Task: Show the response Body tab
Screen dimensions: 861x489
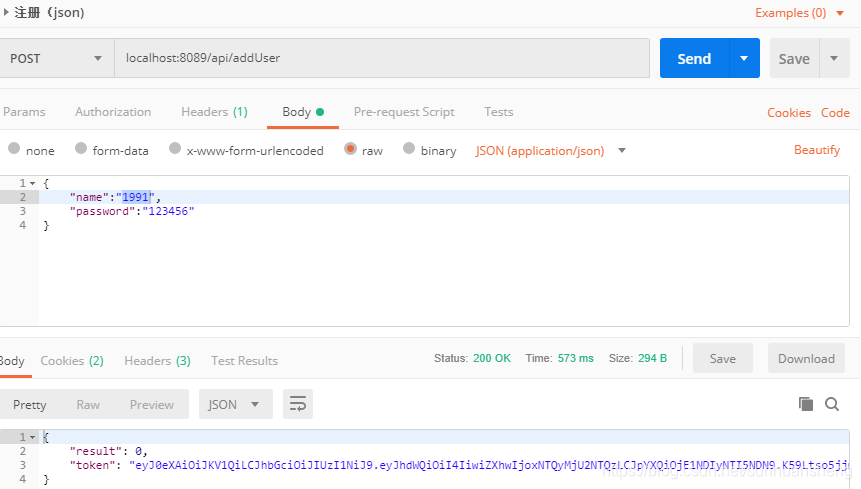Action: pos(12,361)
